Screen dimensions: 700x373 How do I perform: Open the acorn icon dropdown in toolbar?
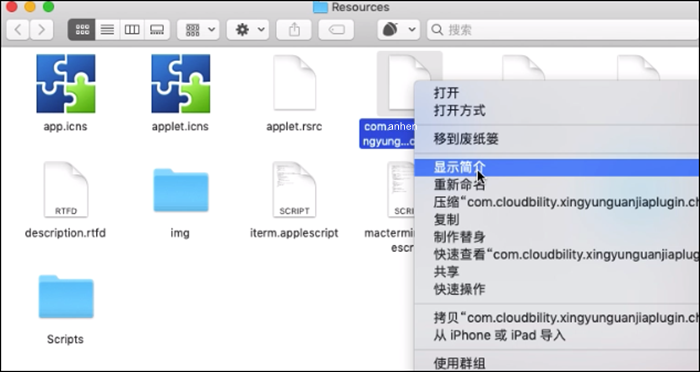pyautogui.click(x=399, y=30)
